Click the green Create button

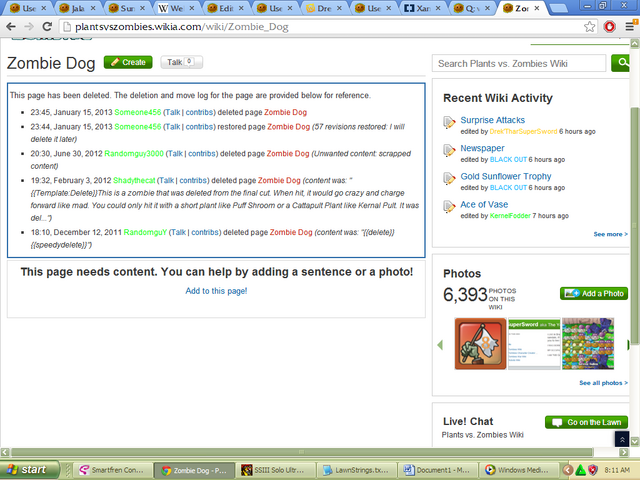click(x=128, y=62)
